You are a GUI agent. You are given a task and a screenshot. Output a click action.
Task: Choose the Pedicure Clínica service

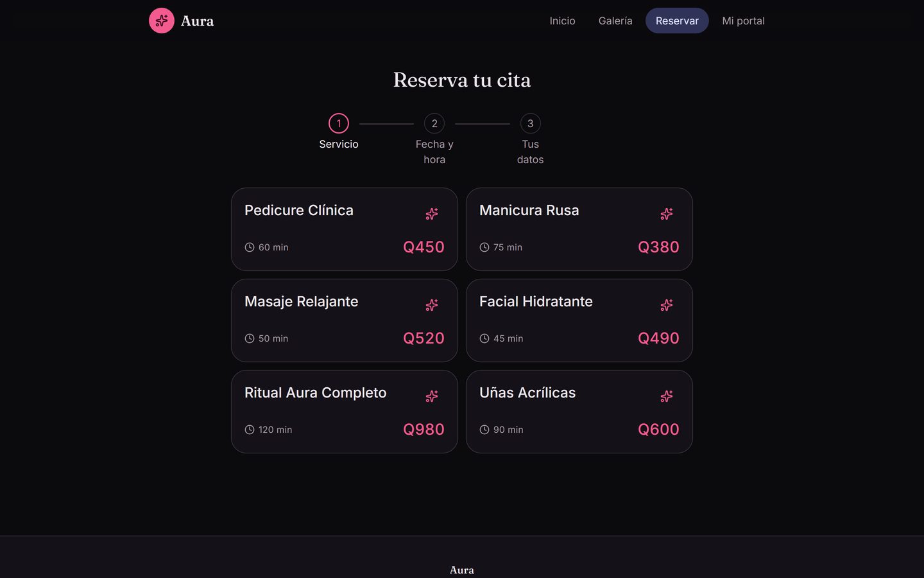click(x=345, y=229)
